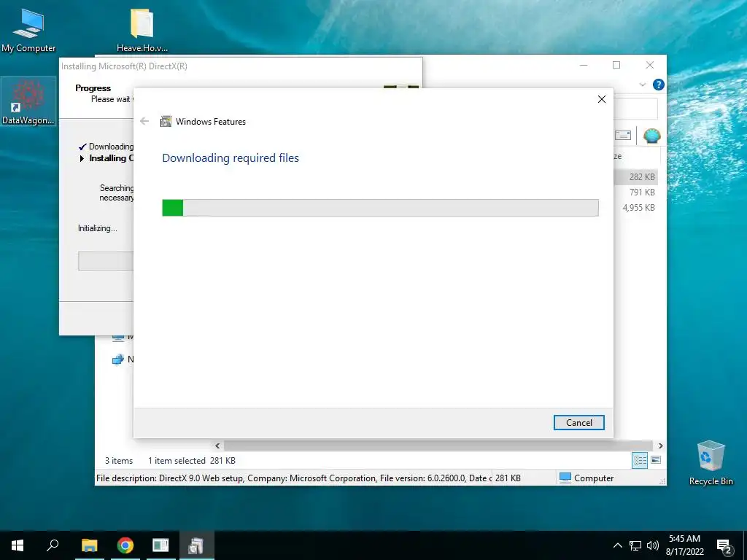This screenshot has width=747, height=560.
Task: Click the network item in Explorer sidebar
Action: coord(123,359)
